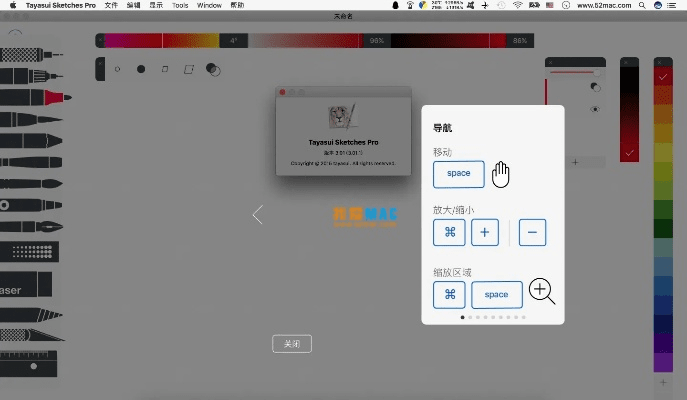Click the 关闭 button

pos(292,344)
